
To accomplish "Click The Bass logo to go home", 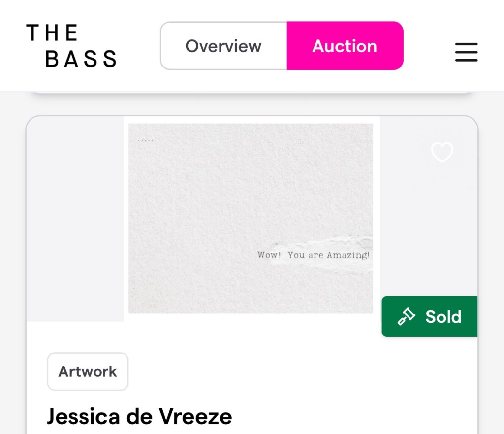I will pos(71,46).
